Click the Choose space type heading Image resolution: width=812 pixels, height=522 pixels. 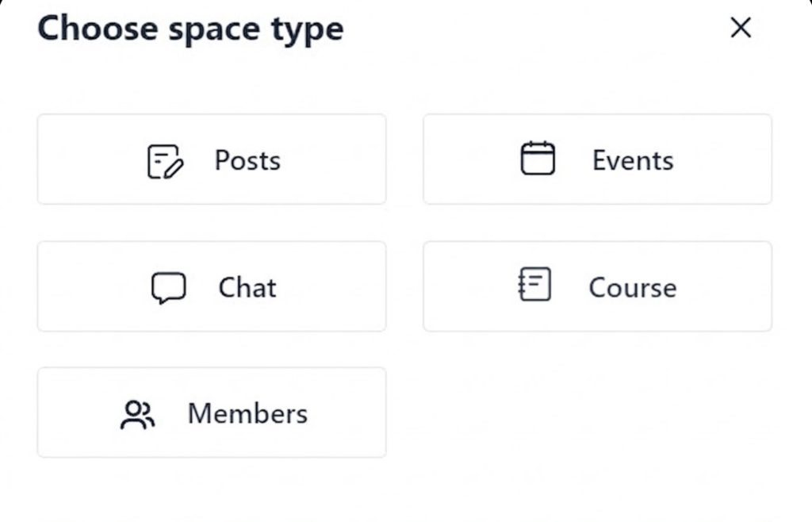[190, 29]
